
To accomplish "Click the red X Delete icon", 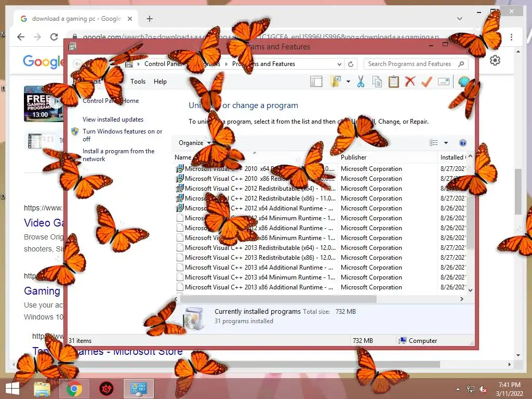I will coord(410,82).
